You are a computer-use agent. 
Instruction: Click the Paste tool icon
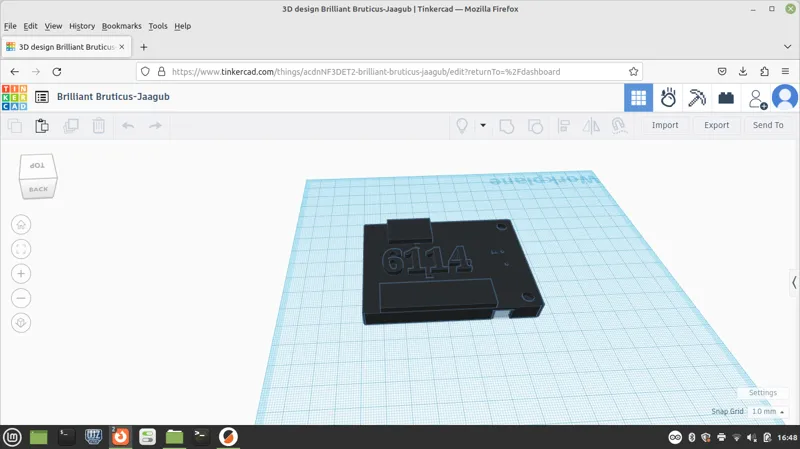point(42,126)
